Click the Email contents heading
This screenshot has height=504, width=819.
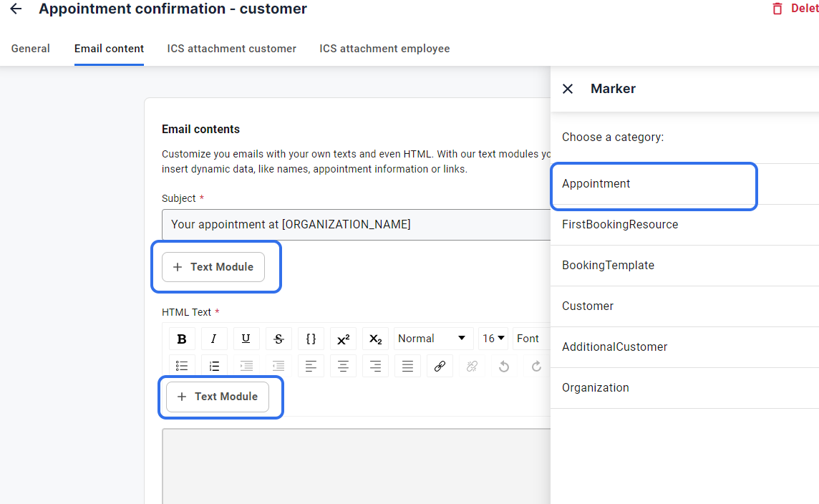click(200, 130)
